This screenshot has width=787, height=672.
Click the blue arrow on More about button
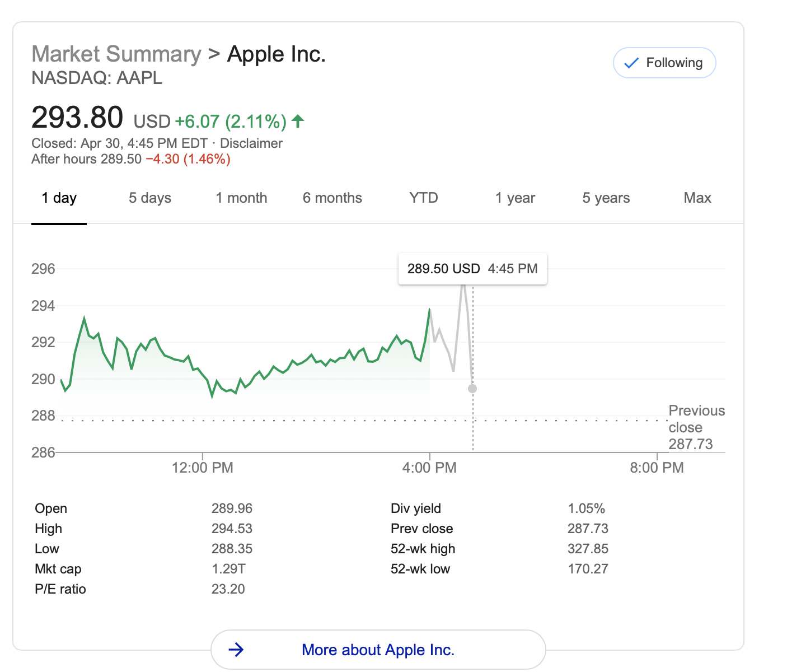click(x=237, y=650)
